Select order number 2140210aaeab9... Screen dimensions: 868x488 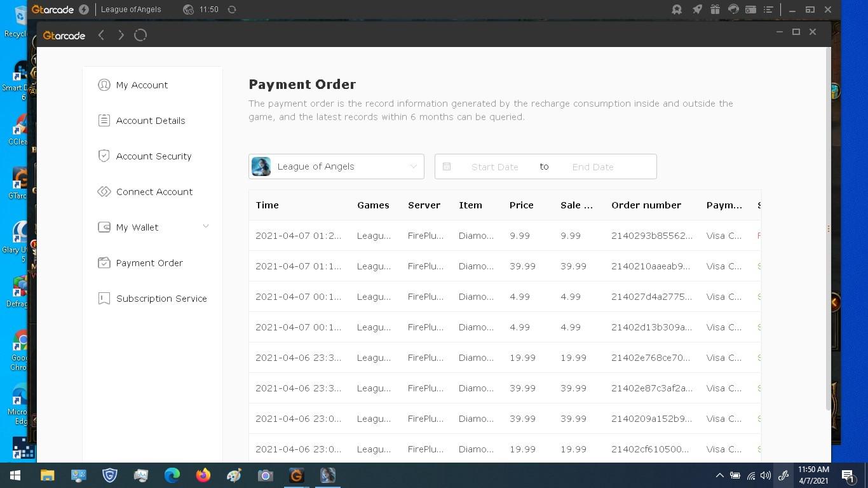pos(651,266)
